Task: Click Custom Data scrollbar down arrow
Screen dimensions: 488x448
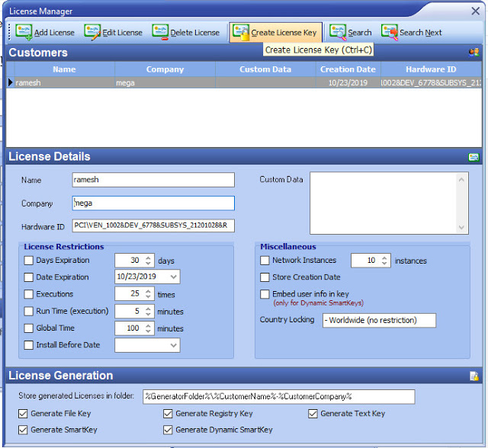Action: pyautogui.click(x=461, y=227)
